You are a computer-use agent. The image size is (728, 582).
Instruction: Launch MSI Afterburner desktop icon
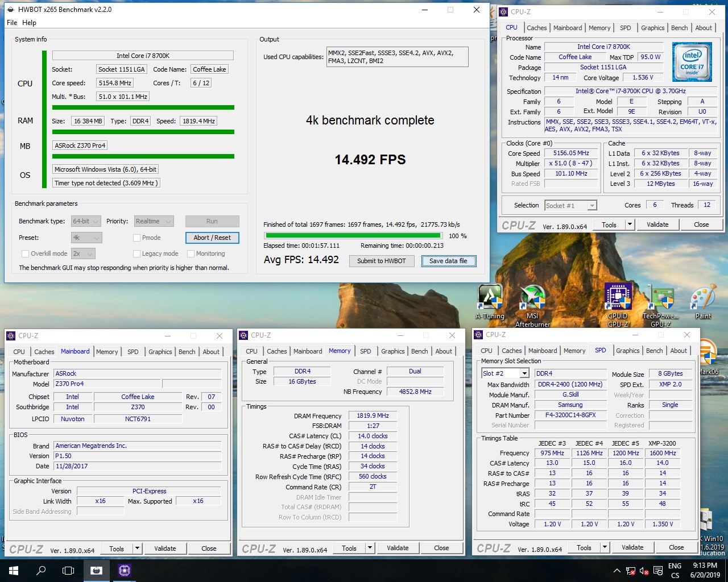click(x=532, y=305)
